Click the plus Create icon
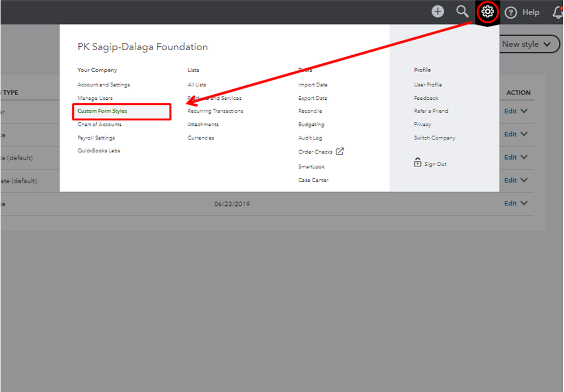 click(438, 11)
